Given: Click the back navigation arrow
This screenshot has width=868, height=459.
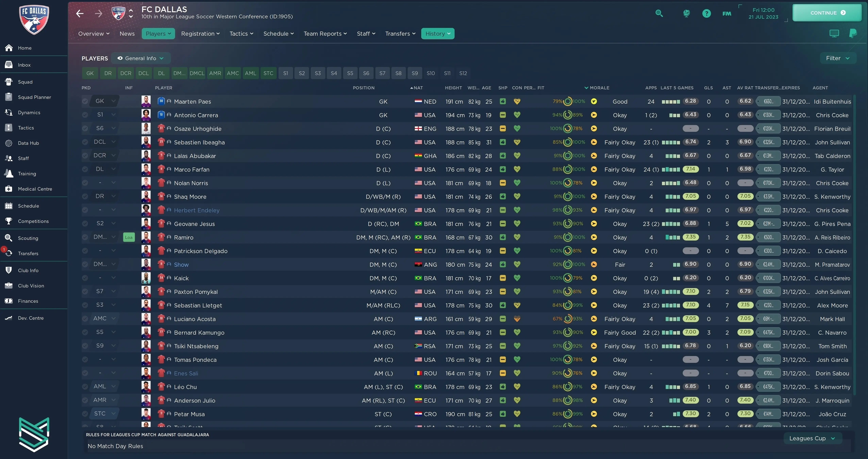Looking at the screenshot, I should [x=80, y=13].
